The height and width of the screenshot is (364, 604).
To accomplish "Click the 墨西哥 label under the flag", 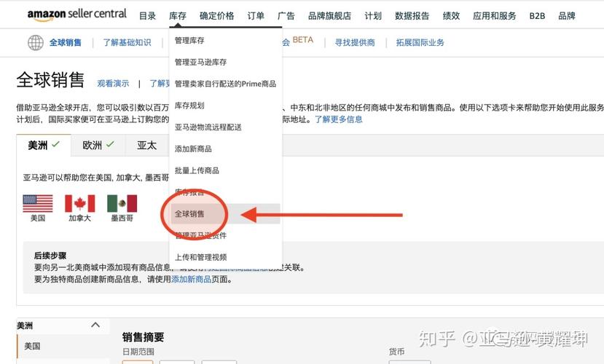I will pos(122,218).
